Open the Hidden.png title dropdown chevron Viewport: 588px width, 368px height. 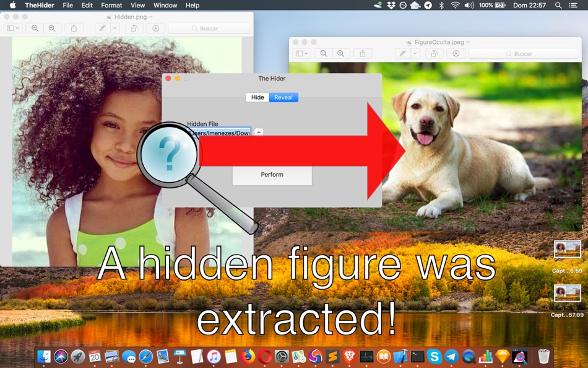pos(151,17)
